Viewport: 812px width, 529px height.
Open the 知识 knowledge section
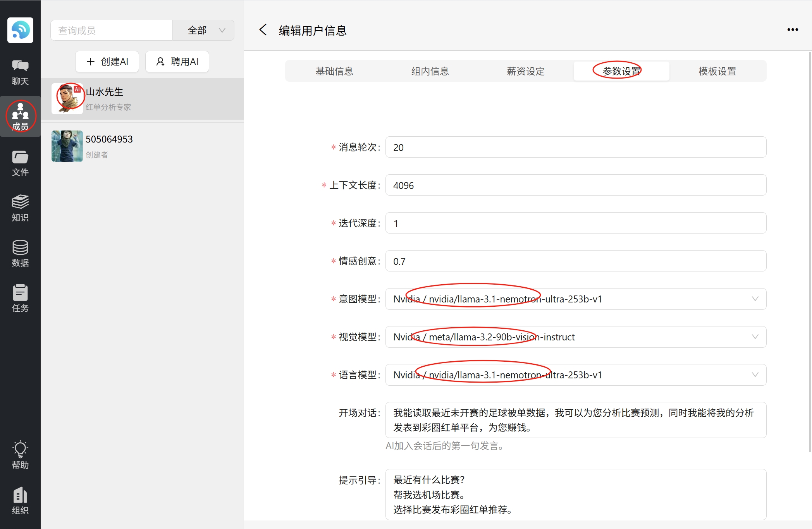[x=20, y=208]
